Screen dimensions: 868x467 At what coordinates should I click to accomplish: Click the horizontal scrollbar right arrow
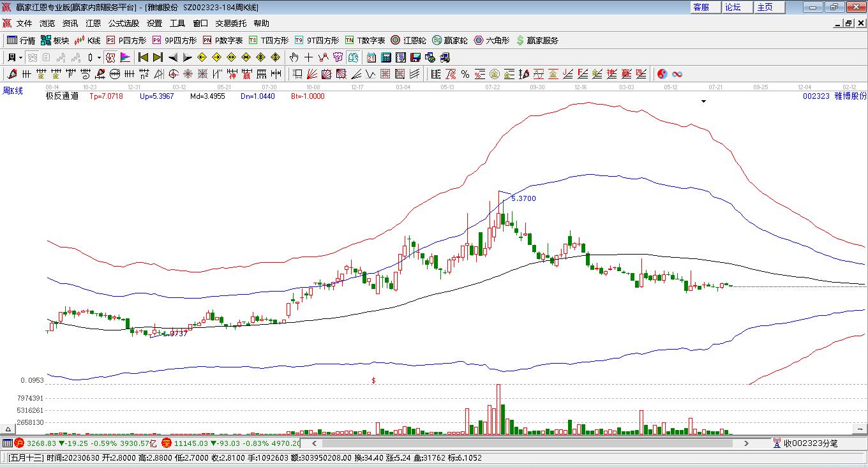746,443
